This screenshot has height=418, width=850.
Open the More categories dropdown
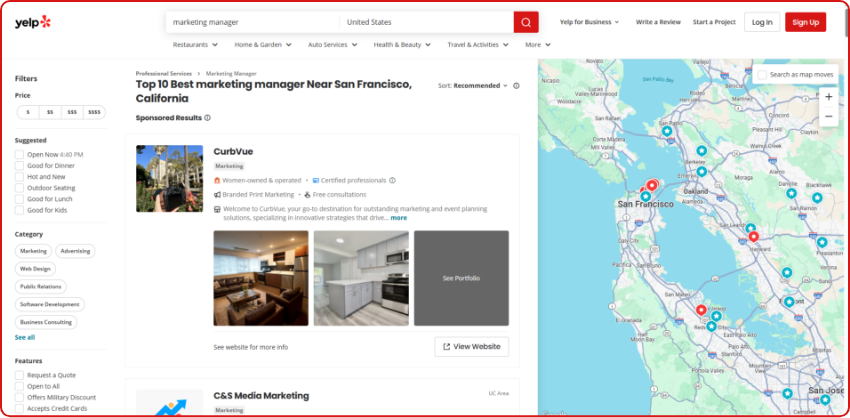[x=538, y=45]
